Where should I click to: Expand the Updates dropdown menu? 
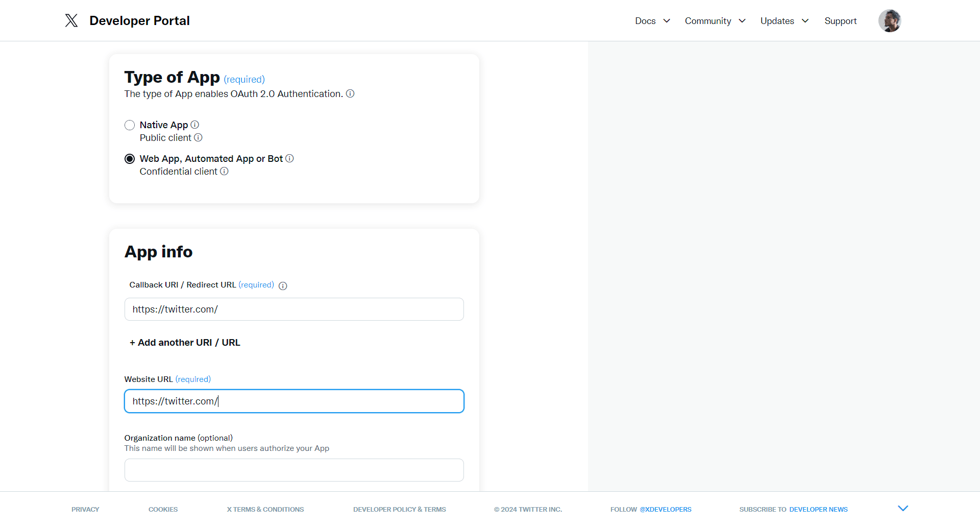[784, 21]
